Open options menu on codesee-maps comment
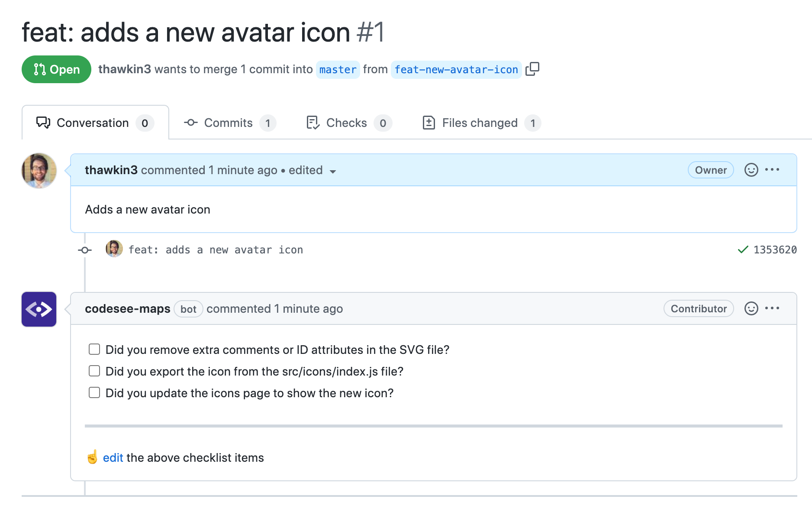812x512 pixels. [772, 308]
